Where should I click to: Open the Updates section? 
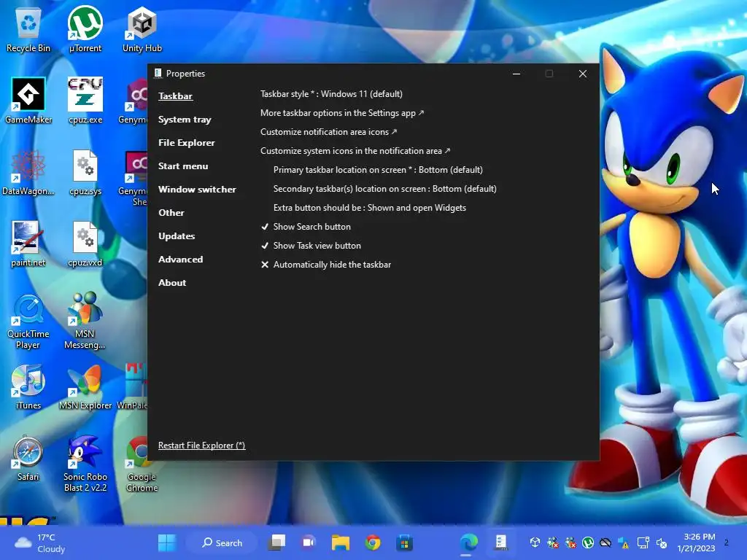pos(177,236)
